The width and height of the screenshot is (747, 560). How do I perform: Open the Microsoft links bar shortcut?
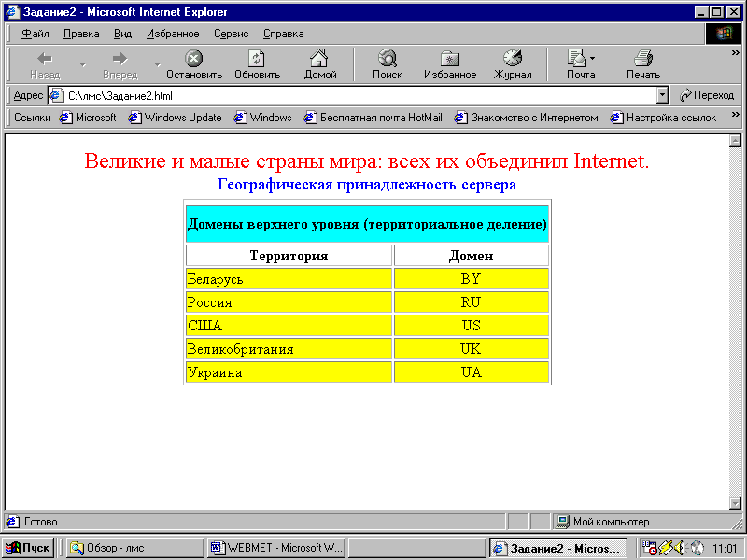pyautogui.click(x=88, y=118)
